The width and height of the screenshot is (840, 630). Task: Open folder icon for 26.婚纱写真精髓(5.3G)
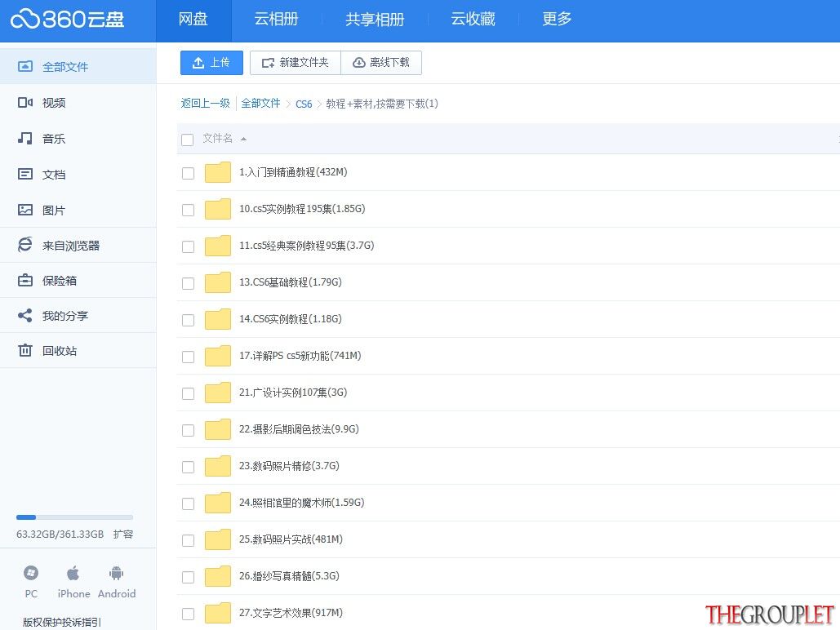(218, 576)
